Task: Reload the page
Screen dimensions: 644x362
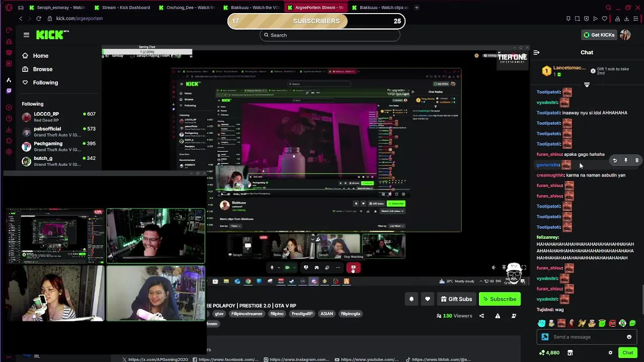Action: tap(38, 19)
